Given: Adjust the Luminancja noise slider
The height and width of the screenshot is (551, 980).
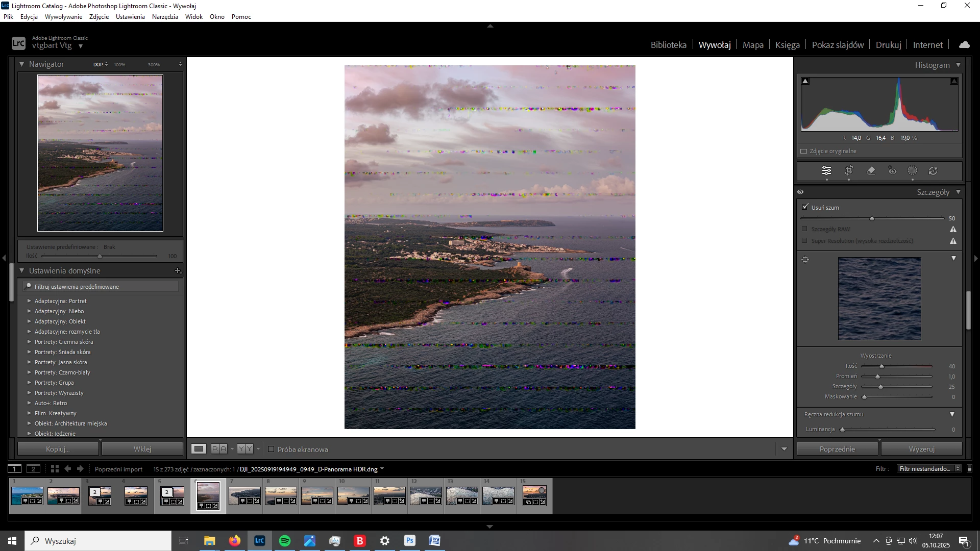Looking at the screenshot, I should [x=843, y=430].
